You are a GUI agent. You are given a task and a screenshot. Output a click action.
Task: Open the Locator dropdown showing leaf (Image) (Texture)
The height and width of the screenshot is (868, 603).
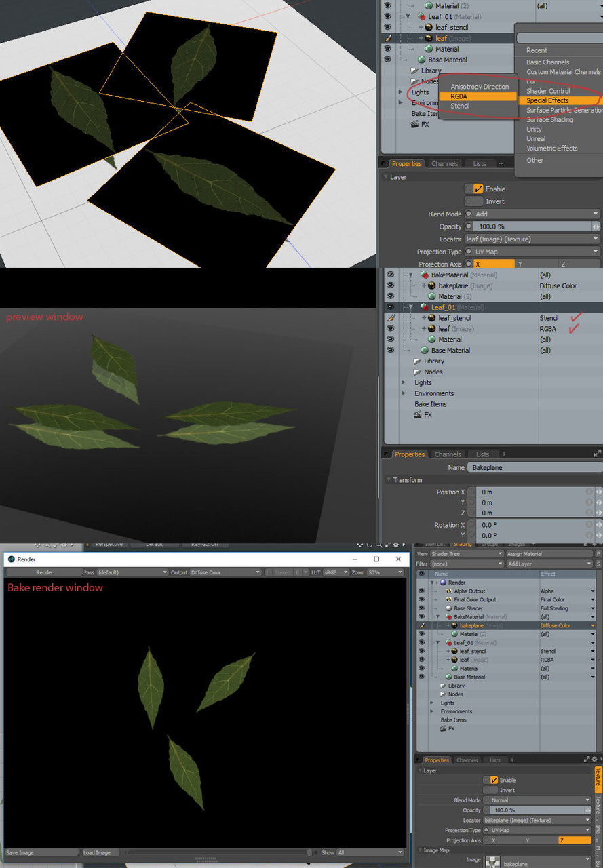(532, 239)
